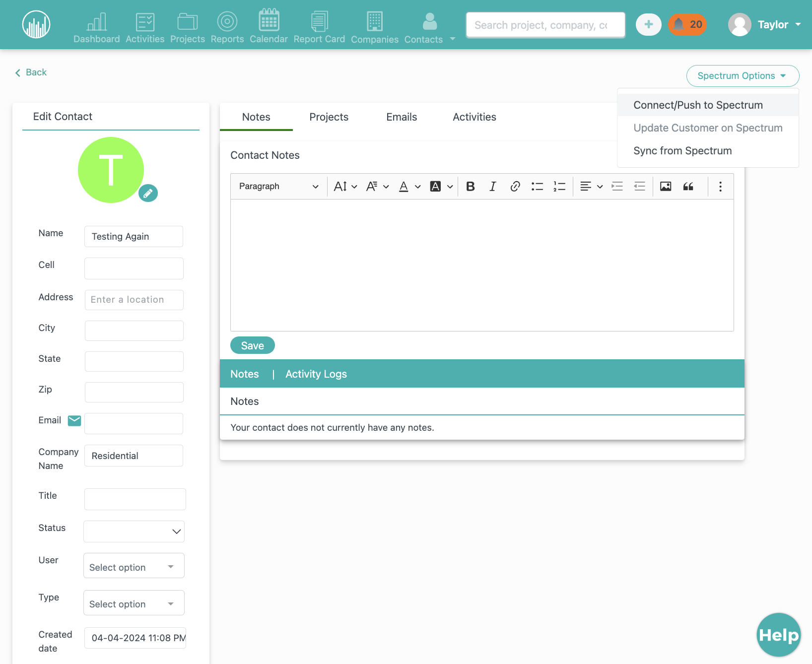
Task: Open Reports from the top nav
Action: (x=227, y=28)
